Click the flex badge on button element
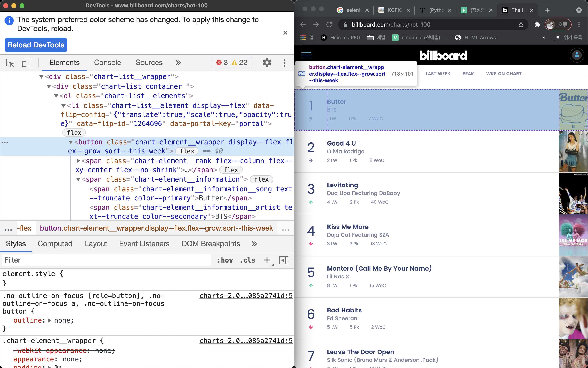 (x=187, y=151)
